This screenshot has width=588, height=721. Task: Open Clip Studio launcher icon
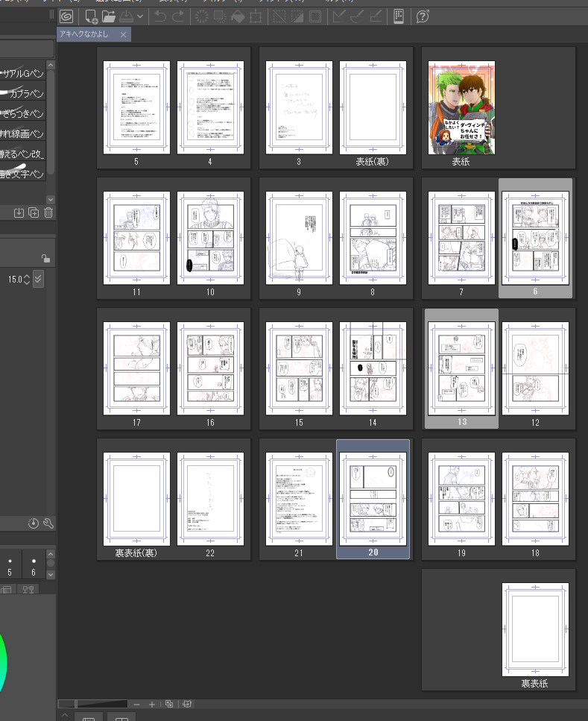point(66,17)
